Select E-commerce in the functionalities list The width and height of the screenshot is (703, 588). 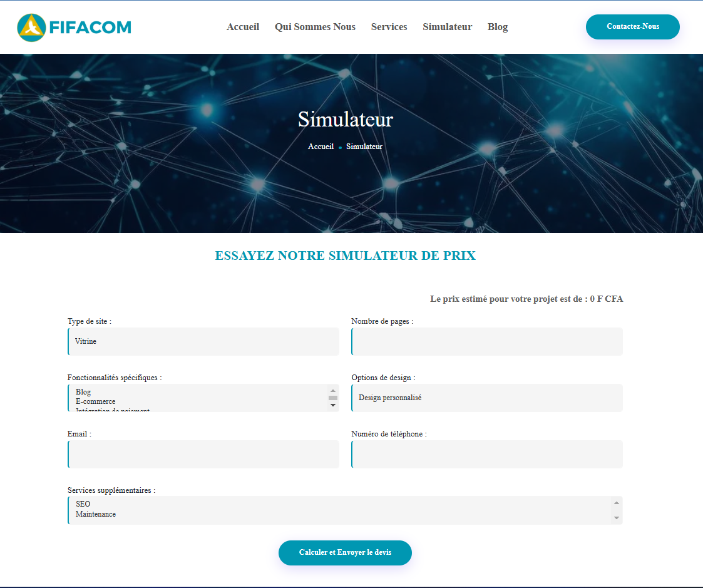click(96, 401)
